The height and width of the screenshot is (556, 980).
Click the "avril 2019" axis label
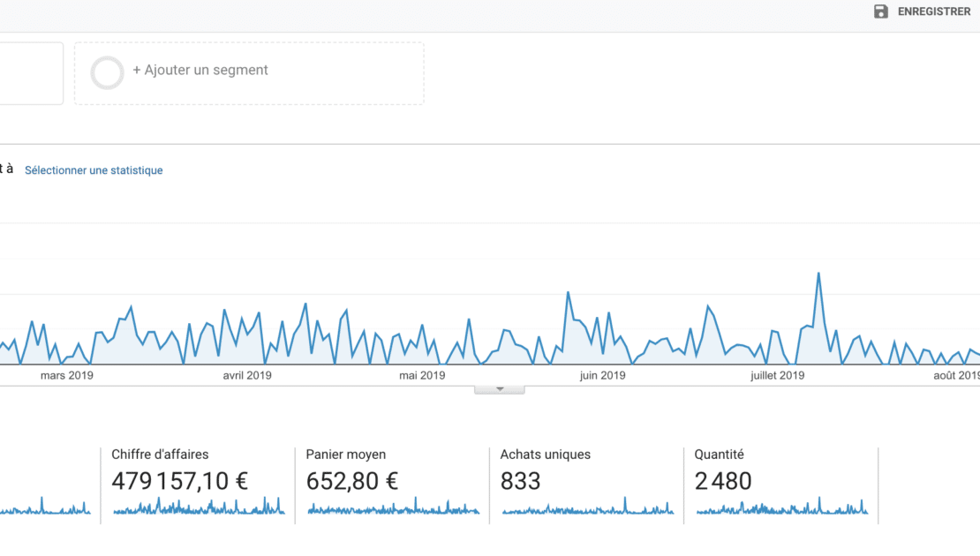coord(247,376)
